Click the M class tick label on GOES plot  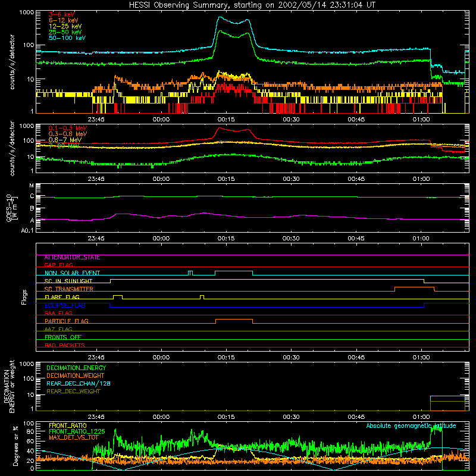[32, 186]
